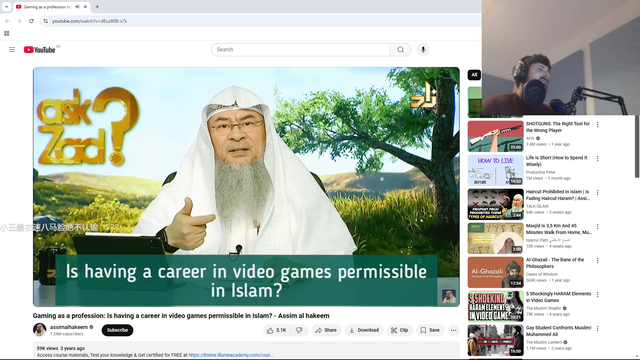Viewport: 640px width, 360px height.
Task: Open Productive Peter channel name
Action: click(540, 172)
